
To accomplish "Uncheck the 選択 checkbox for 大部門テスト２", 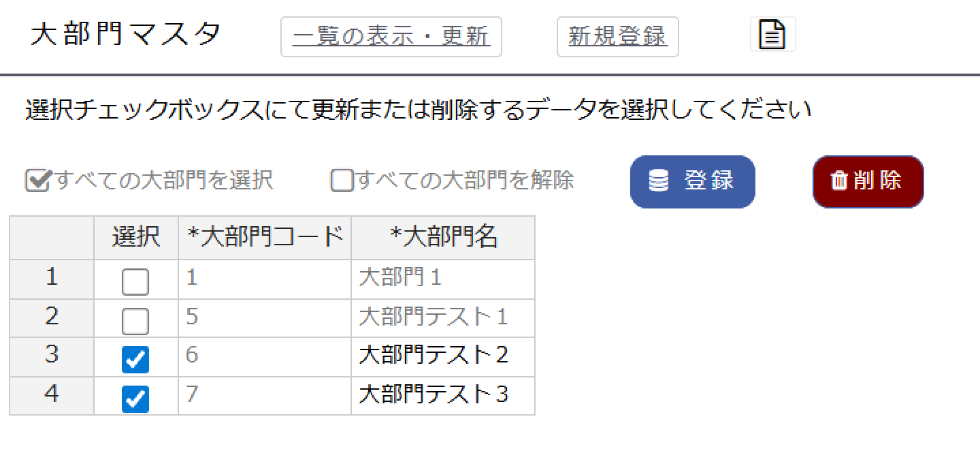I will pos(135,357).
